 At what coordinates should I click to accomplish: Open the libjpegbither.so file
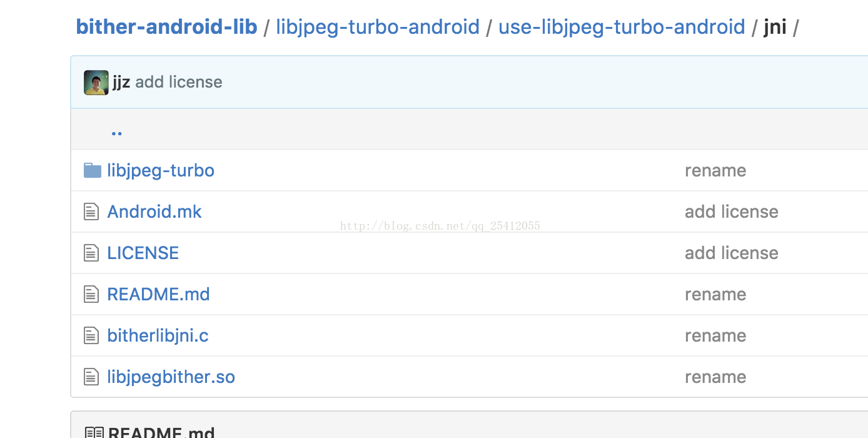coord(171,377)
